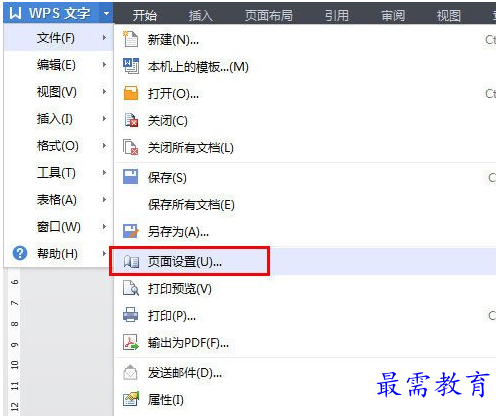Open the WPS 文字 dropdown arrow
The width and height of the screenshot is (498, 416).
click(x=106, y=13)
